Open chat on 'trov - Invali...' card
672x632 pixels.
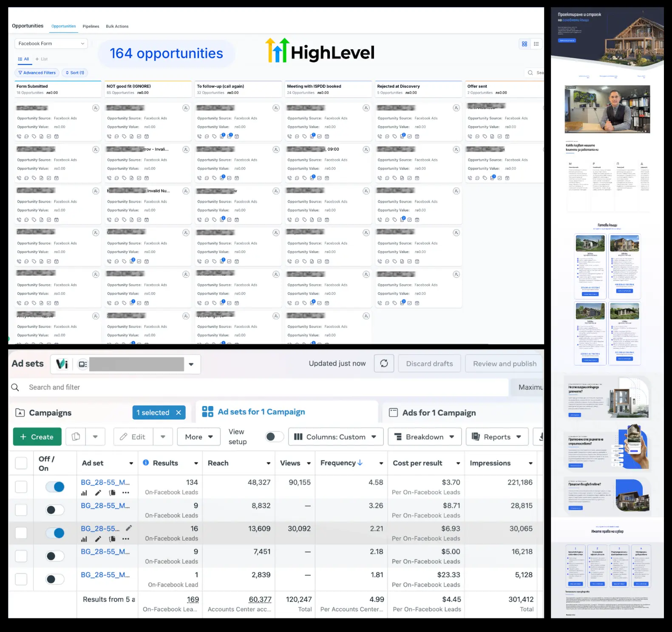pyautogui.click(x=116, y=178)
